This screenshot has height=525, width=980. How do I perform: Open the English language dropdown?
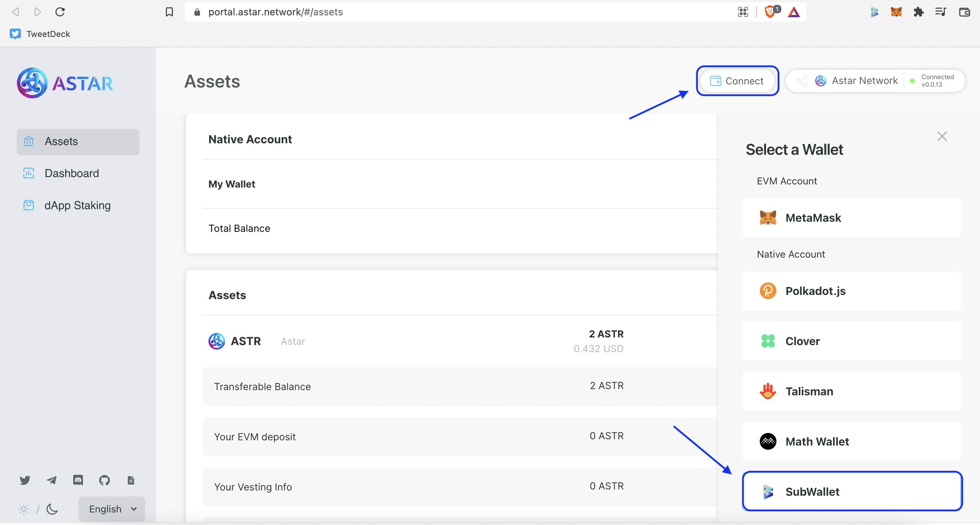click(x=112, y=509)
